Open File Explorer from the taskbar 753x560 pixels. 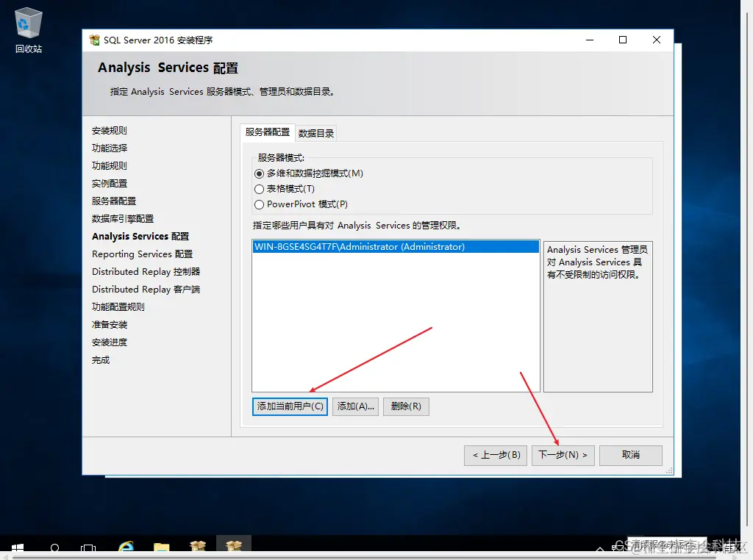tap(161, 548)
